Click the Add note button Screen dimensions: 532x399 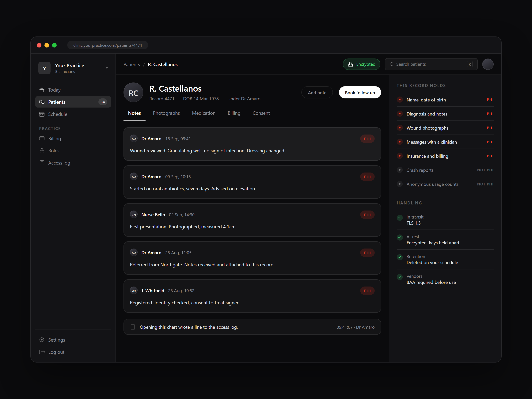(x=317, y=93)
